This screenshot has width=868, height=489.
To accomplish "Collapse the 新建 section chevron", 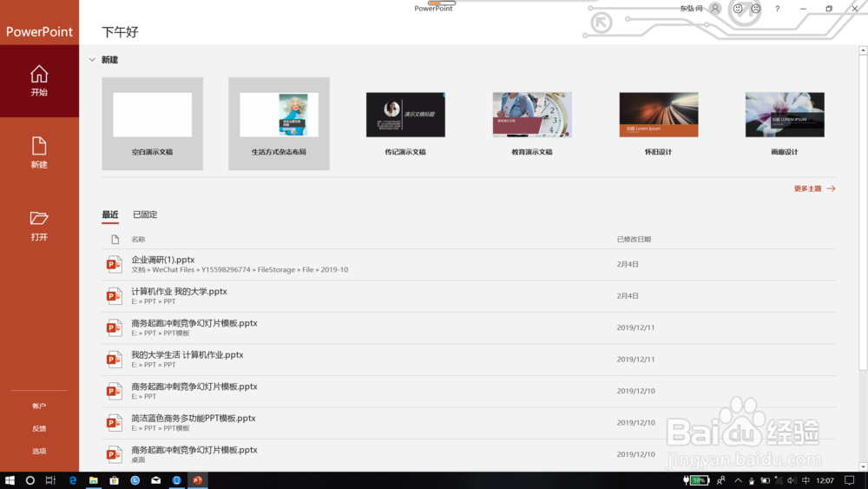I will click(x=92, y=59).
